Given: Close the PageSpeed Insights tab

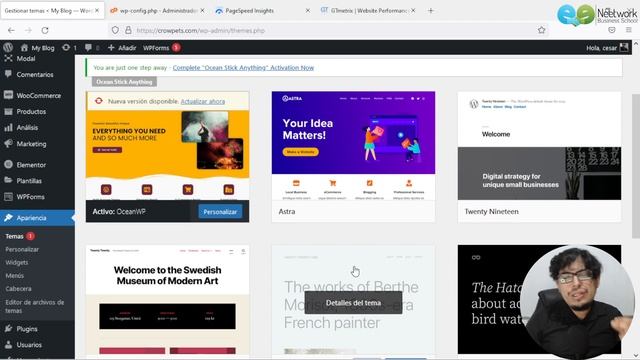Looking at the screenshot, I should (307, 11).
